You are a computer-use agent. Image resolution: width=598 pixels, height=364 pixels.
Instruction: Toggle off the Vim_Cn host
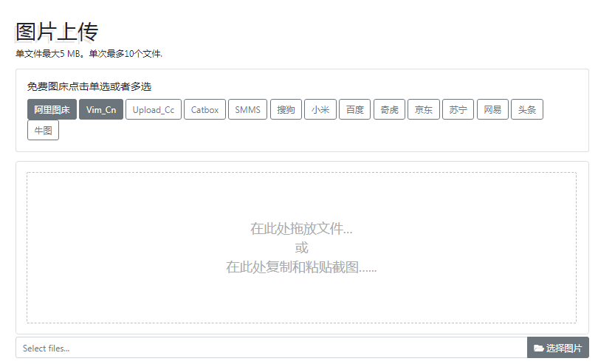pyautogui.click(x=101, y=110)
